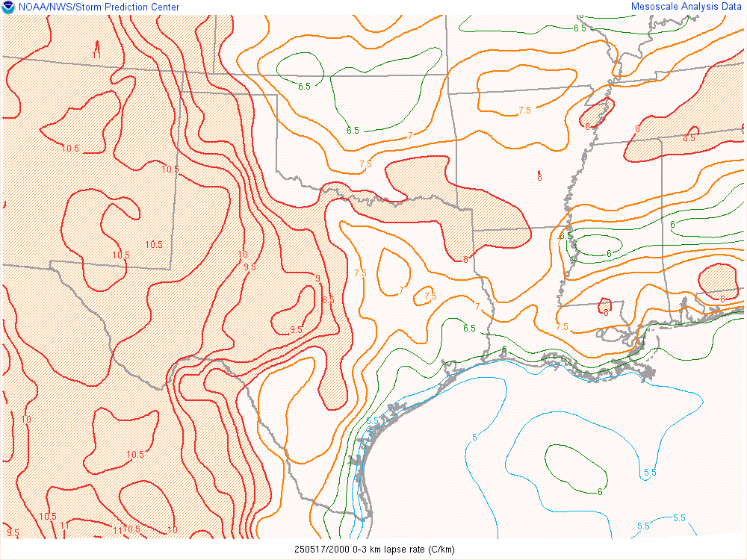Screen dimensions: 747x560
Task: Select the isolated red 8 label in Arkansas
Action: (x=539, y=177)
